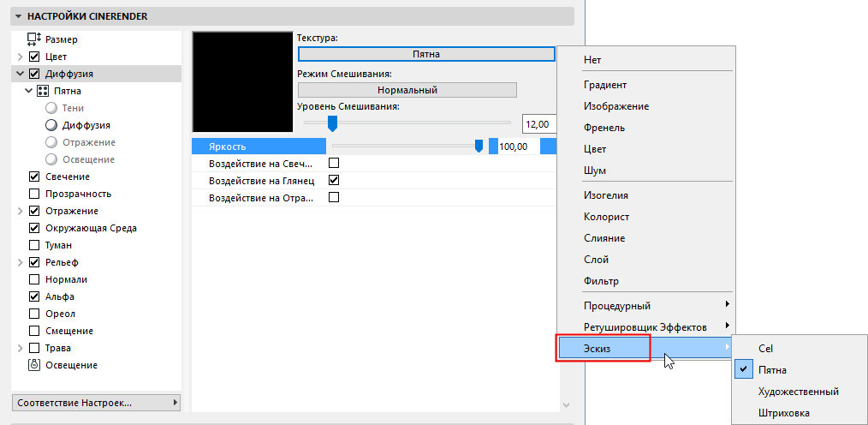Open the Процедурный submenu

pyautogui.click(x=645, y=306)
